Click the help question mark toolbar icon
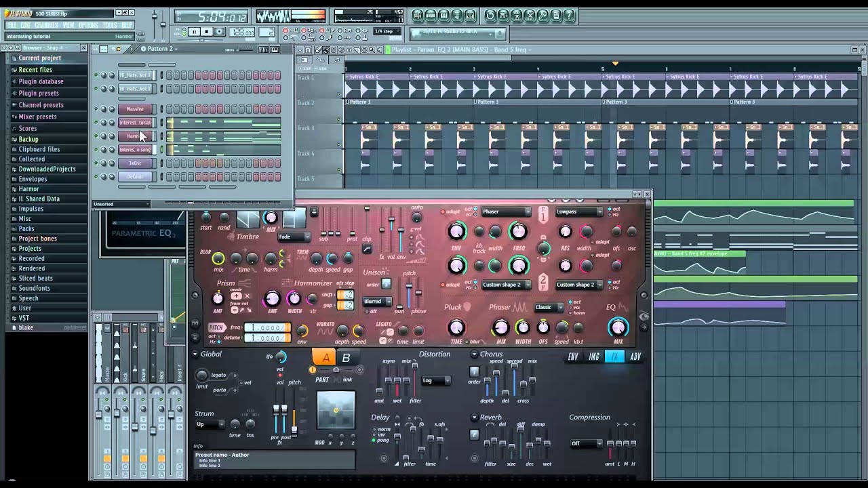The image size is (868, 488). click(568, 15)
